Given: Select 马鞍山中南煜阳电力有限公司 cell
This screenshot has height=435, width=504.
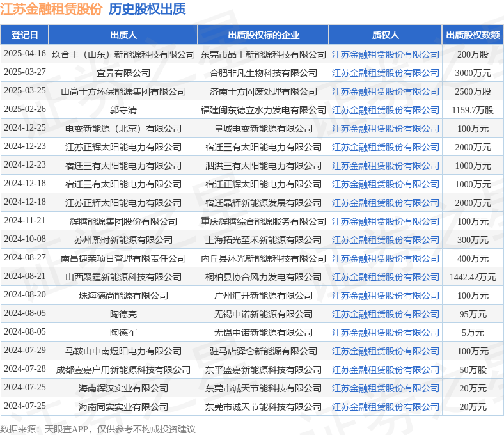Looking at the screenshot, I should pyautogui.click(x=123, y=351).
